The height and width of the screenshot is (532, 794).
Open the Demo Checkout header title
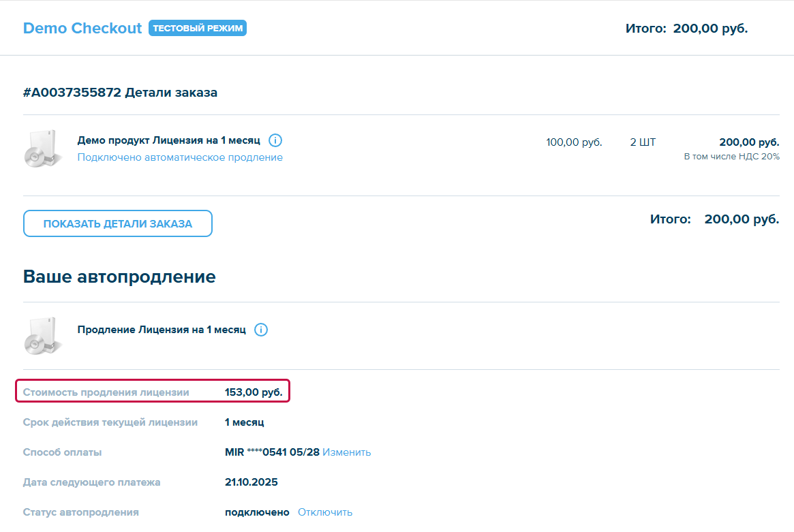click(x=82, y=29)
